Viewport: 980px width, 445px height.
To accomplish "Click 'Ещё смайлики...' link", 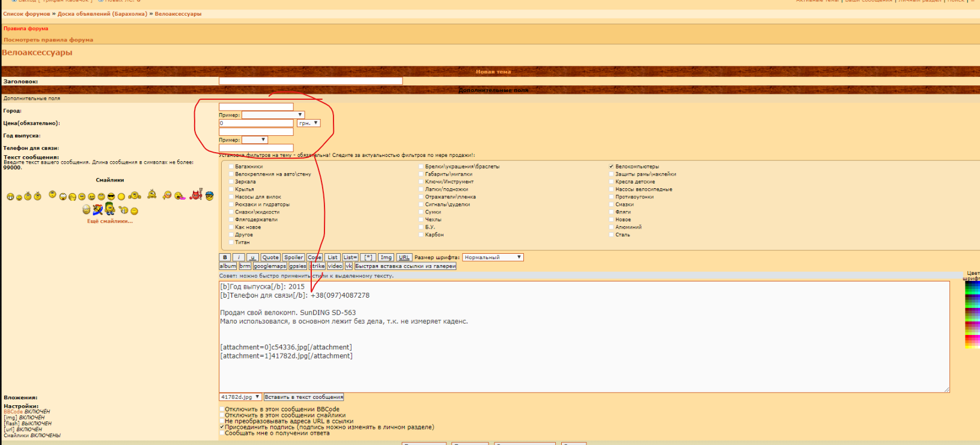I will [x=110, y=221].
